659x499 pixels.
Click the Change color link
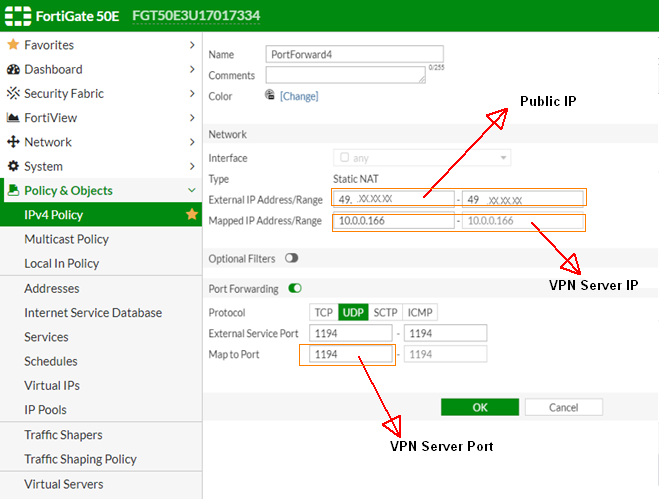tap(299, 96)
